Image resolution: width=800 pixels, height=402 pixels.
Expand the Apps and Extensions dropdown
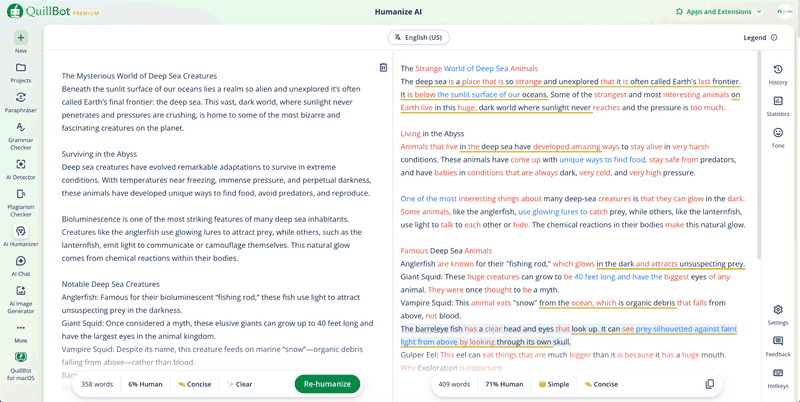click(718, 12)
